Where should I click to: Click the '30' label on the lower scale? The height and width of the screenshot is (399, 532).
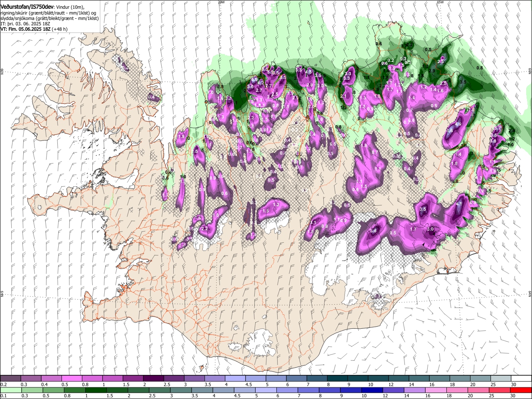tap(512, 396)
